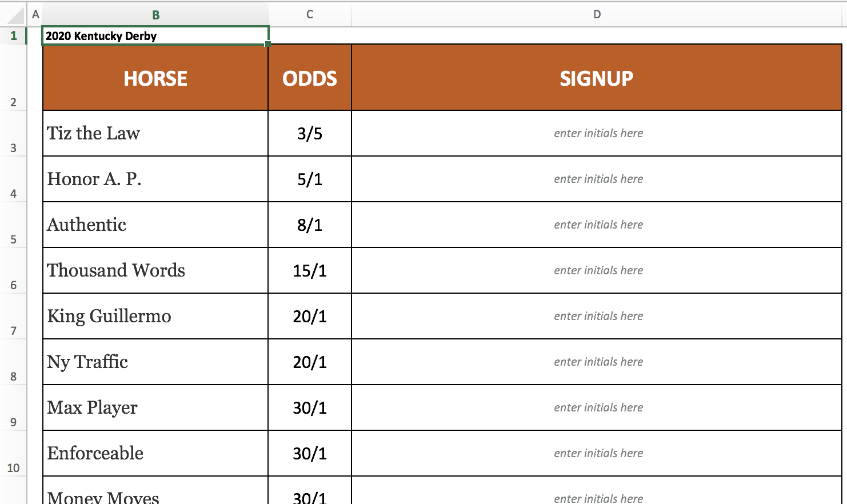847x504 pixels.
Task: Select column A header
Action: (x=35, y=14)
